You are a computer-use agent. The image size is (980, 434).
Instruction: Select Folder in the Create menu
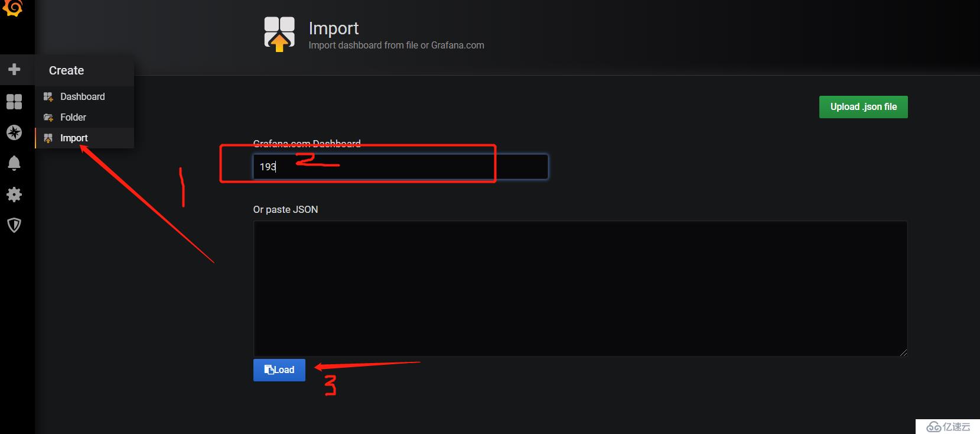point(84,117)
